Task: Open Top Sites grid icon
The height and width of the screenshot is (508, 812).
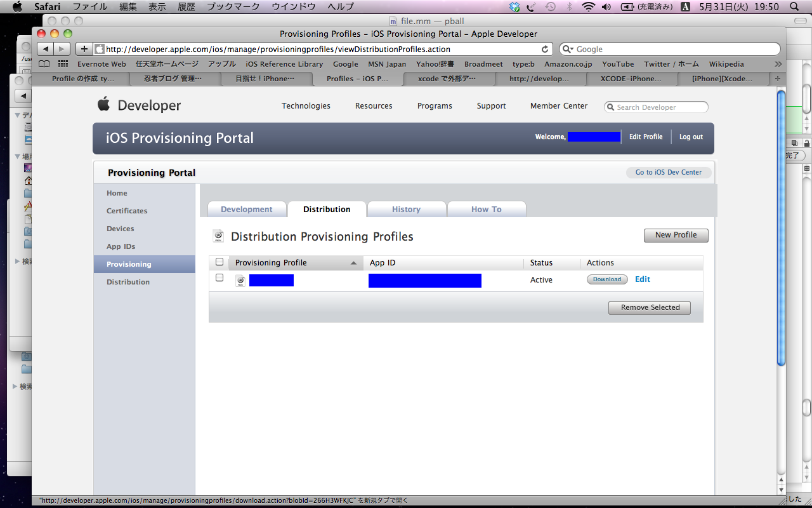Action: pos(63,63)
